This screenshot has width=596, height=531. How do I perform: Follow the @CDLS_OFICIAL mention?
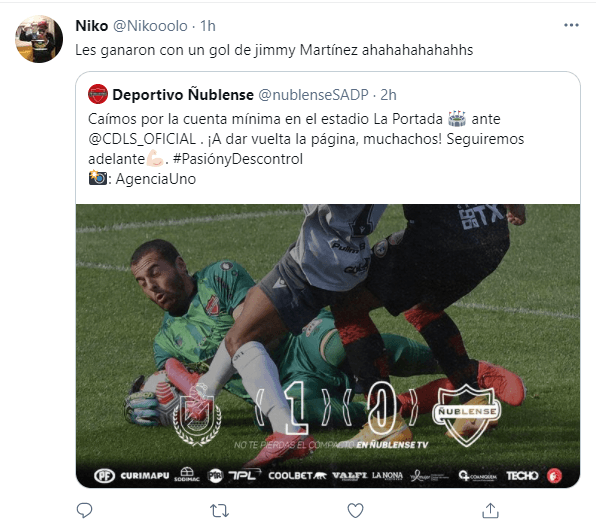pos(142,139)
